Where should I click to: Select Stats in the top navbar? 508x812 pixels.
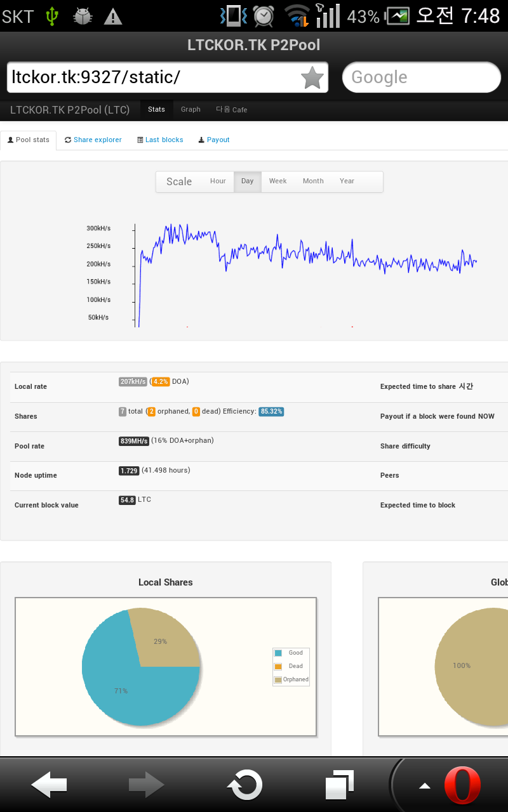pyautogui.click(x=156, y=109)
